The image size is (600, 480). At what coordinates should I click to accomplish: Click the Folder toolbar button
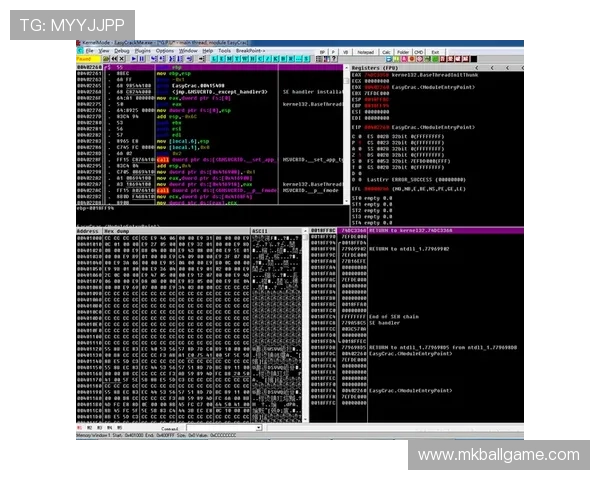[x=403, y=51]
